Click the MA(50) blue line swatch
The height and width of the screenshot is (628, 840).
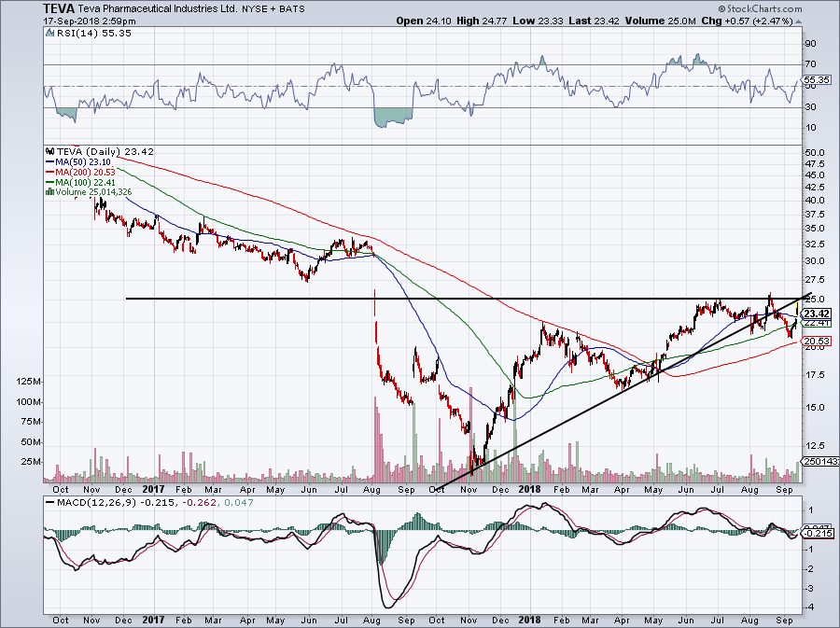[50, 161]
